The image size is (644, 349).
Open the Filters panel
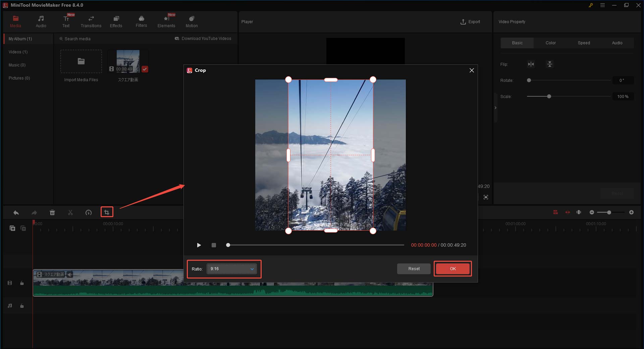click(141, 21)
